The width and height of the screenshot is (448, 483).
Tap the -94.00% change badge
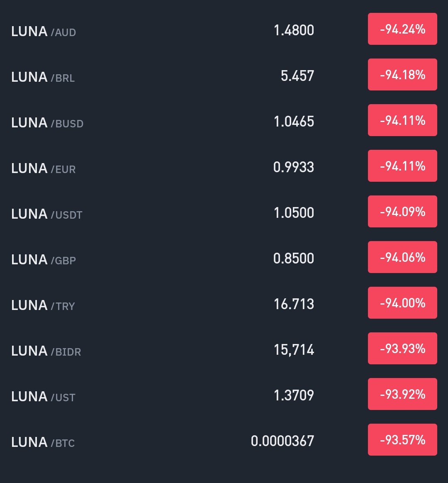point(402,303)
